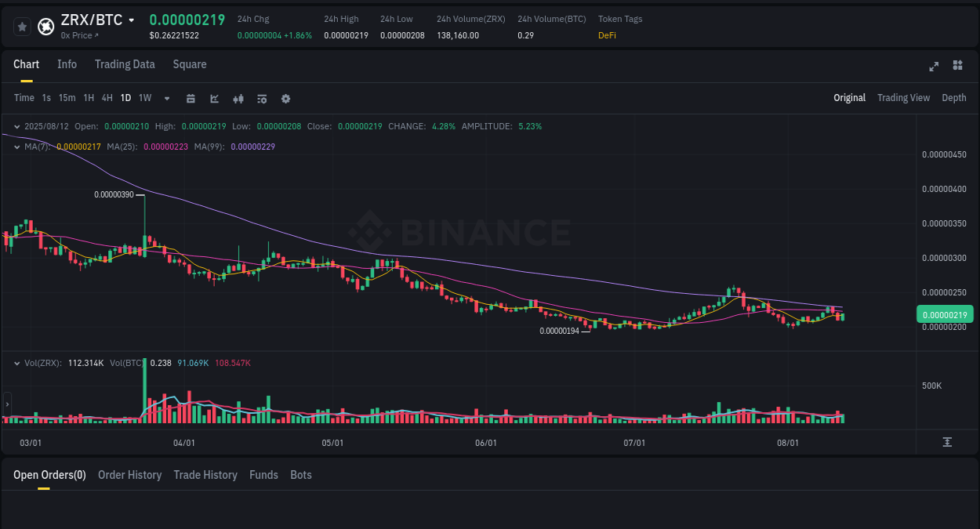Click the 24h change +1.86% value
This screenshot has height=529, width=980.
point(297,35)
